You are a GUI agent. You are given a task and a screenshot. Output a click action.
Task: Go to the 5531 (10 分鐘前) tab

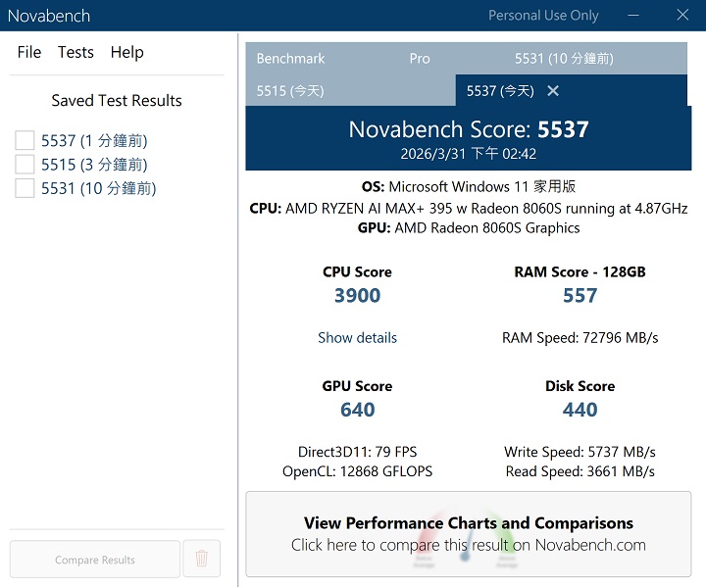click(564, 59)
